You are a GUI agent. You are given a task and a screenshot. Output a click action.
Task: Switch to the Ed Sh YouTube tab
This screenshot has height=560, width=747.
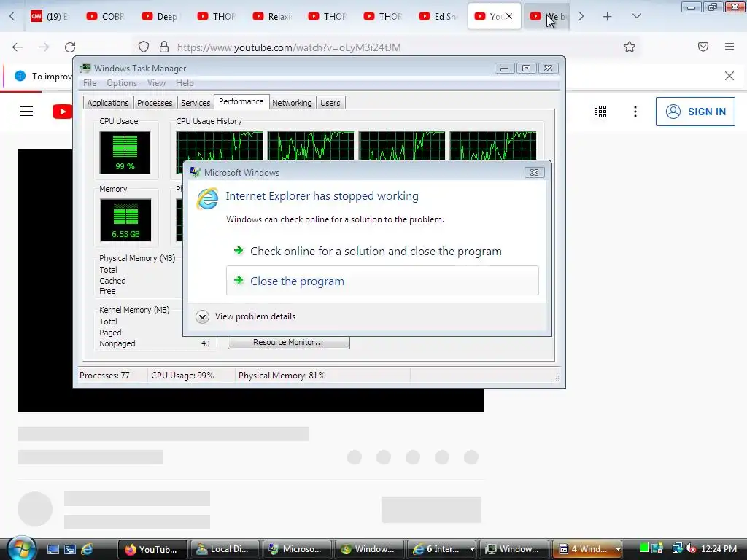point(438,17)
